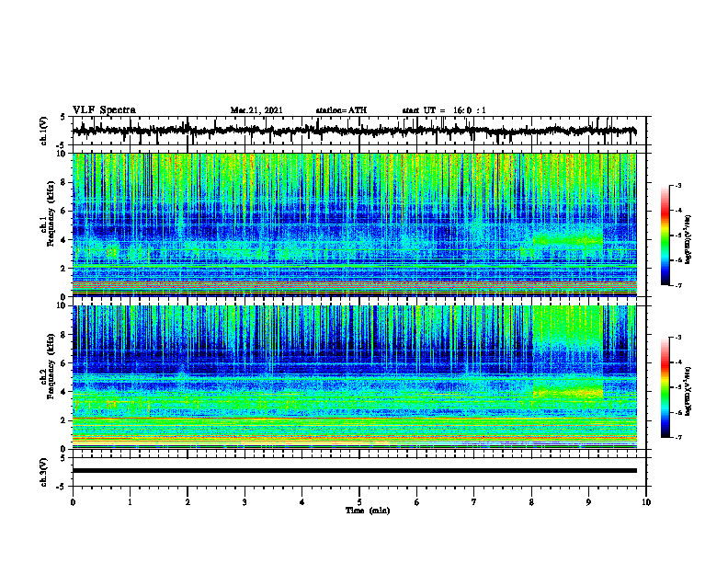
Task: Click the time axis tick label '9'
Action: tap(588, 502)
